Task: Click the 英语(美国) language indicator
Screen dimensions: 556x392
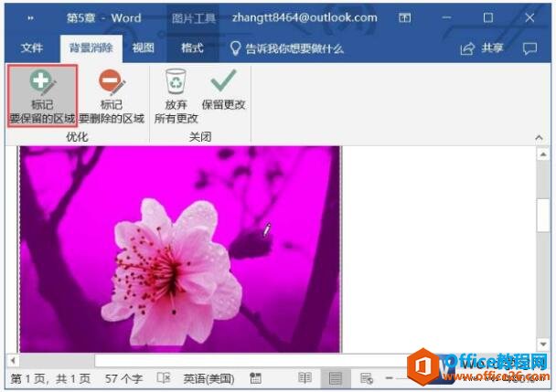Action: click(208, 379)
